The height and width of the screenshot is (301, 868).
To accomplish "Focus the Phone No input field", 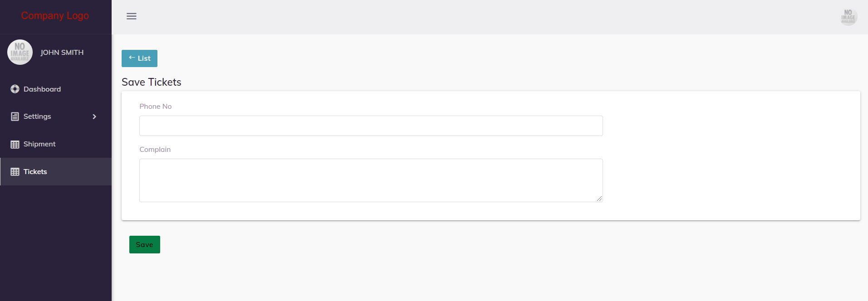I will 371,126.
